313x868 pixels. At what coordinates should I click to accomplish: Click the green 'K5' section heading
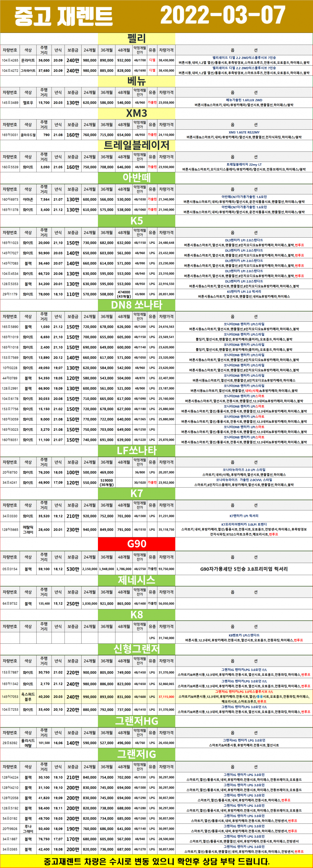click(137, 221)
